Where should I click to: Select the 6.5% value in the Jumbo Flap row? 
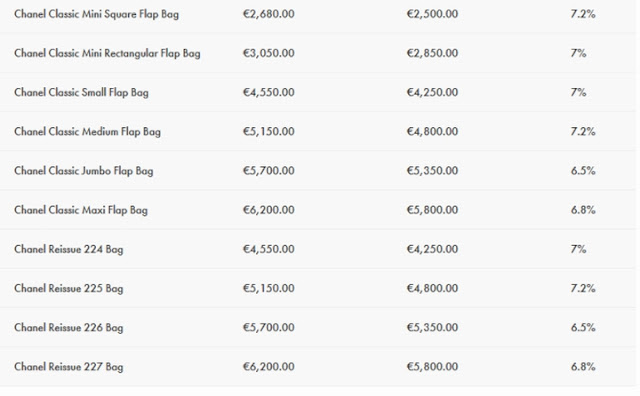tap(583, 171)
